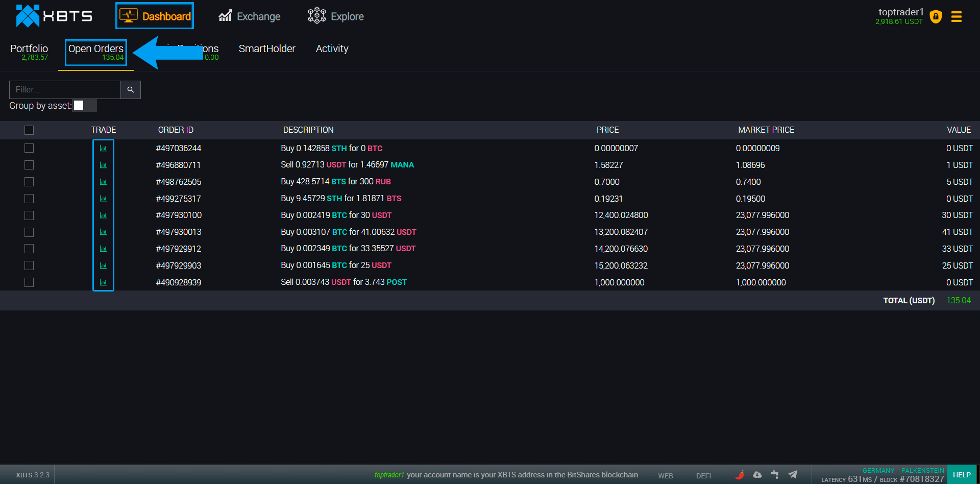Check the box for order #497929903
This screenshot has height=484, width=980.
coord(29,265)
